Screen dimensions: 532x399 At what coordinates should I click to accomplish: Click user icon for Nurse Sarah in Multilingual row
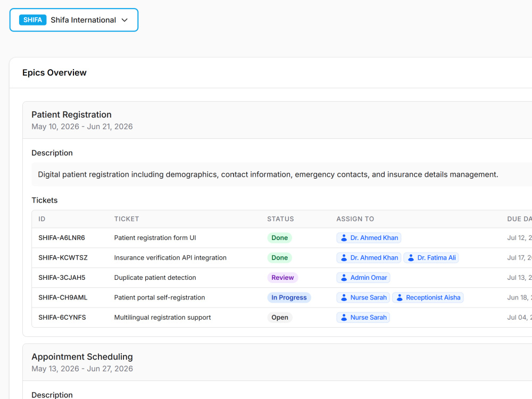344,318
